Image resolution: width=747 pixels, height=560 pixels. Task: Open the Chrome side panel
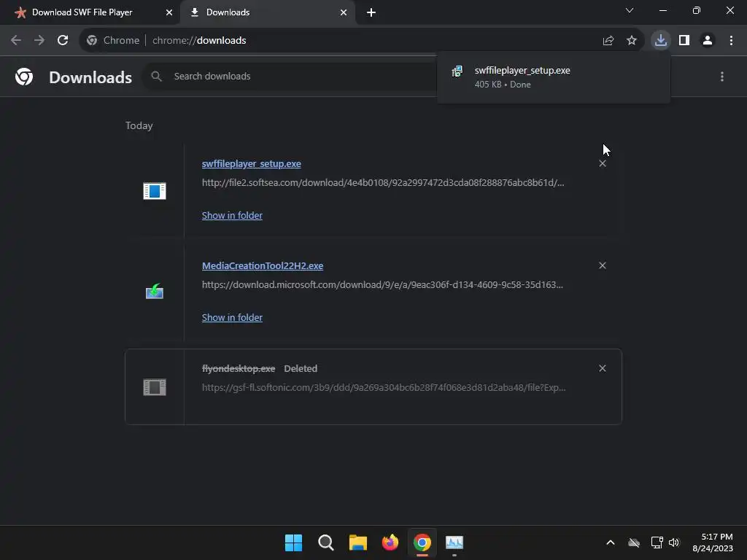(684, 41)
